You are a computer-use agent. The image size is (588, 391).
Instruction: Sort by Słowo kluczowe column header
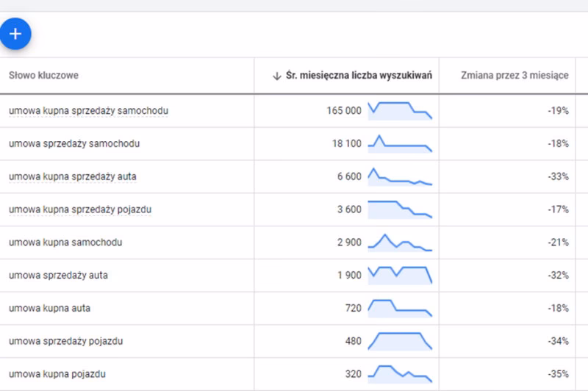point(44,76)
